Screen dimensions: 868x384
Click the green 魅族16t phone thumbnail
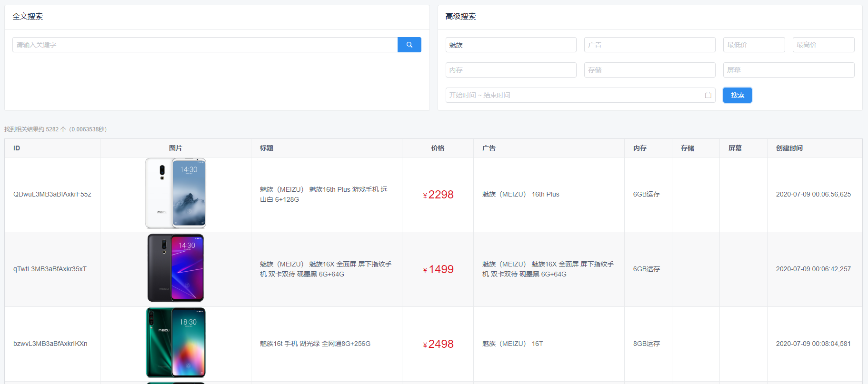click(x=176, y=343)
